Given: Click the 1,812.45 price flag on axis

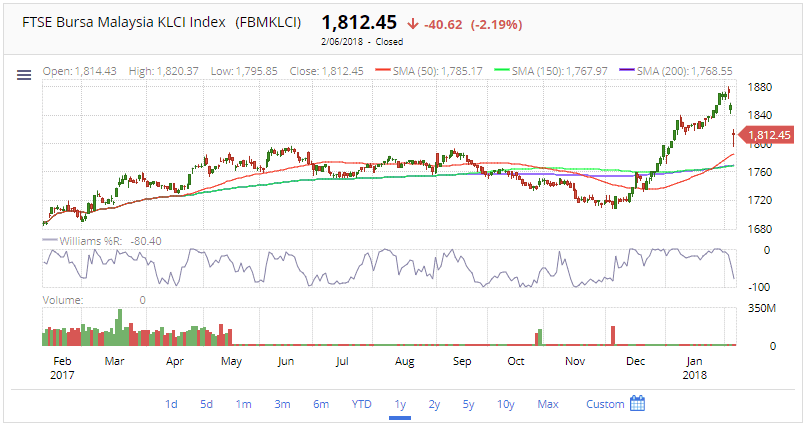Looking at the screenshot, I should click(765, 135).
